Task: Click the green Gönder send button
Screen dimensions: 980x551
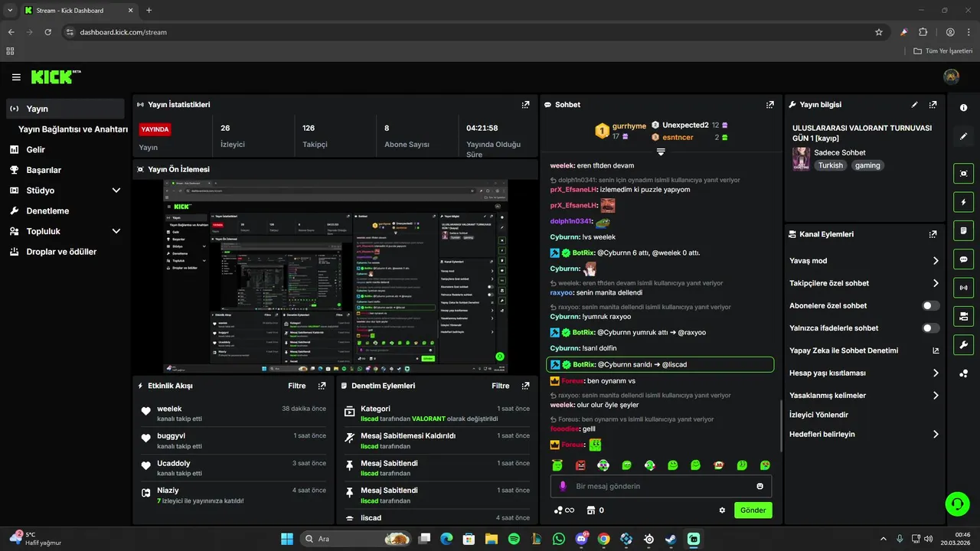Action: 753,510
